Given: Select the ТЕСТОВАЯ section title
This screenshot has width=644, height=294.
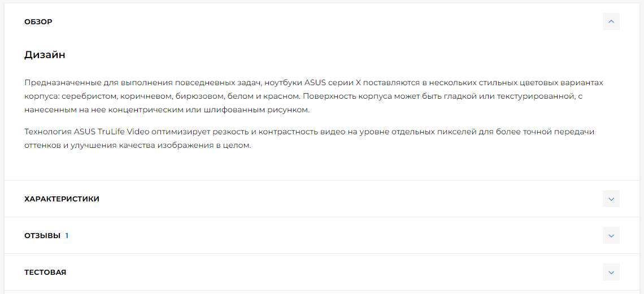Looking at the screenshot, I should coord(45,273).
